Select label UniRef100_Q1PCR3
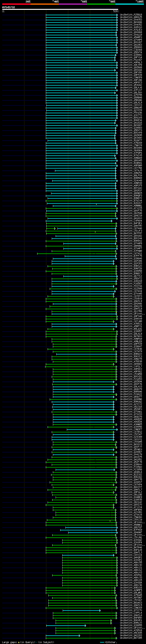This screenshot has width=146, height=644. coord(131,263)
